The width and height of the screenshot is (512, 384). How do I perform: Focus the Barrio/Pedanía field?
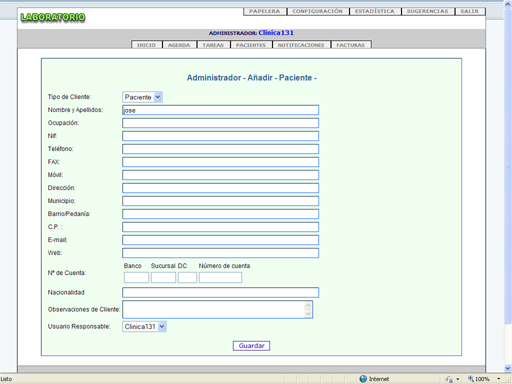point(220,214)
